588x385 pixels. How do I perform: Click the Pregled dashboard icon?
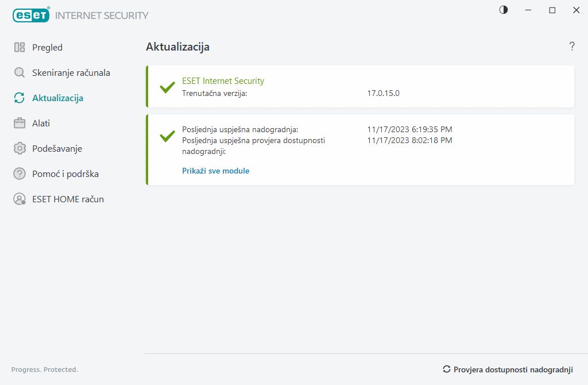coord(20,48)
